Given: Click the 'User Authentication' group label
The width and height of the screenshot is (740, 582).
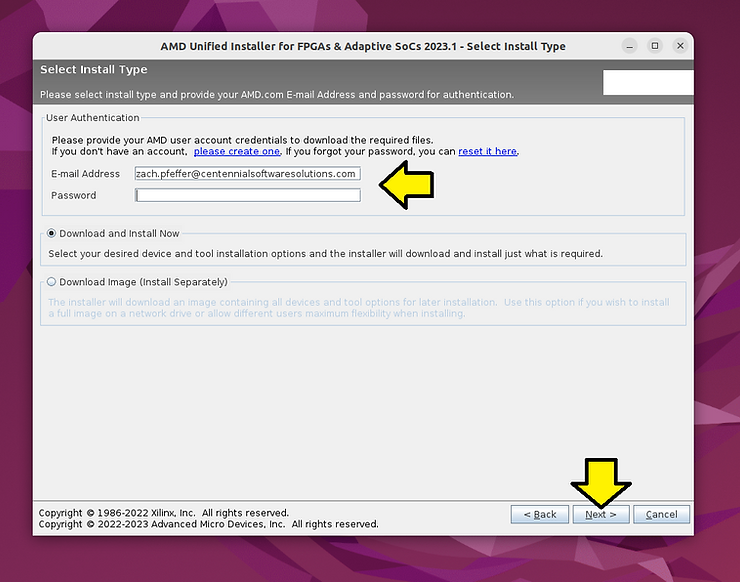Looking at the screenshot, I should click(x=92, y=118).
